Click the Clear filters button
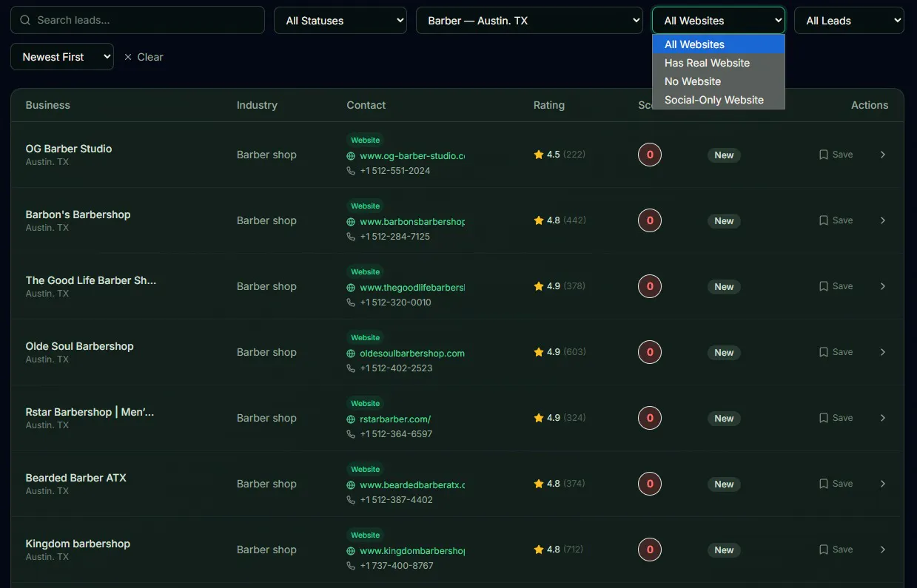This screenshot has width=917, height=588. click(144, 57)
